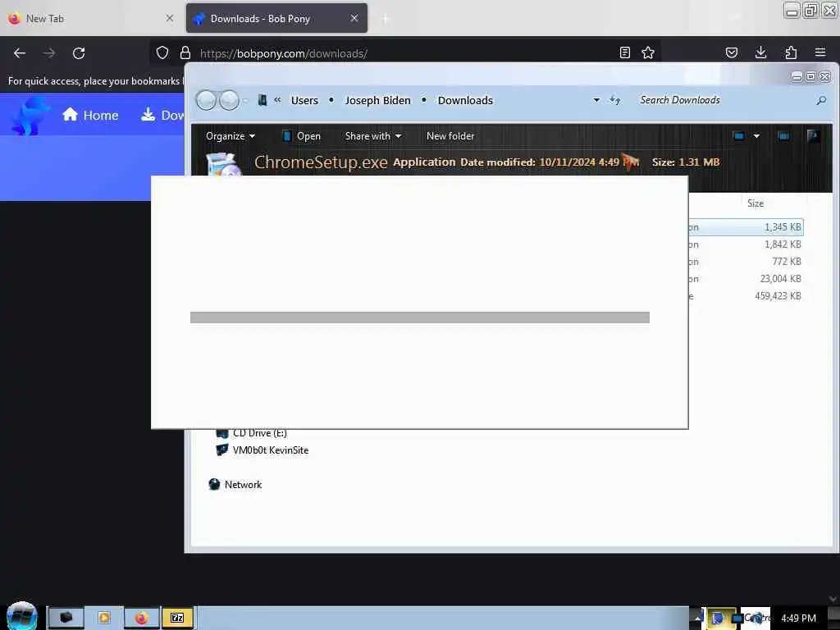Select CD Drive (E:) in navigation pane
840x630 pixels.
click(252, 433)
